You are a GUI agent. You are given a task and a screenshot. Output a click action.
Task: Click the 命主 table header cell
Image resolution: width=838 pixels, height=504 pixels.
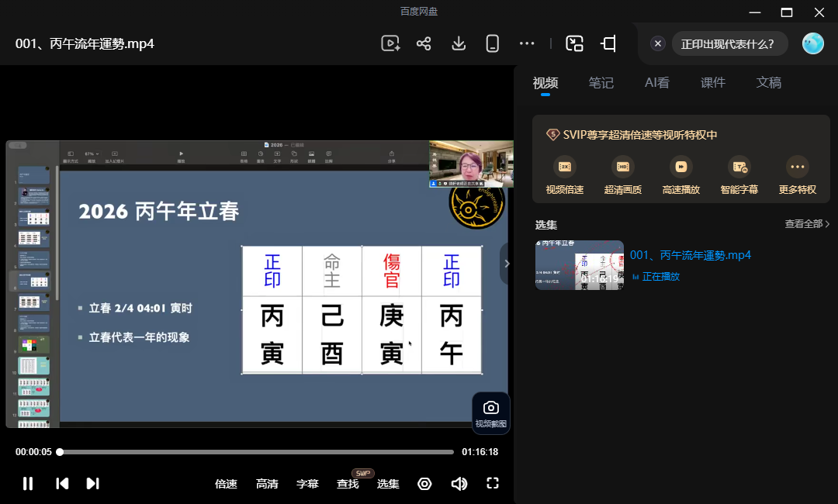tap(332, 271)
